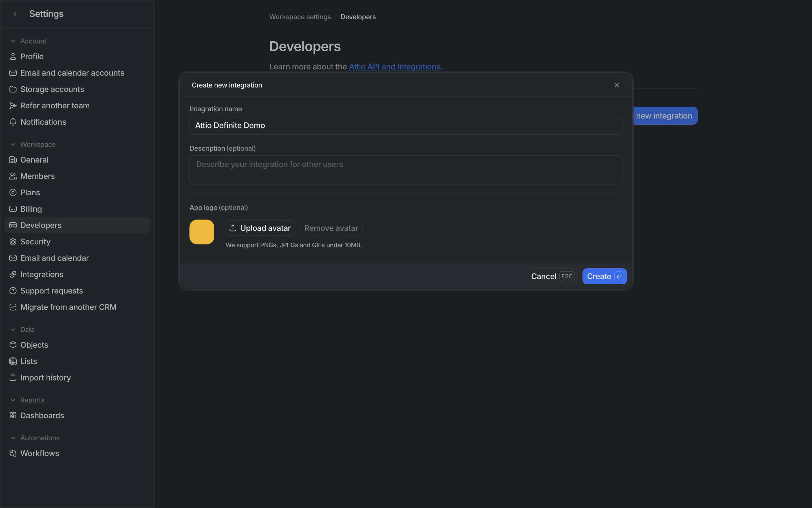The image size is (812, 508).
Task: Open the Workflows page
Action: tap(78, 454)
